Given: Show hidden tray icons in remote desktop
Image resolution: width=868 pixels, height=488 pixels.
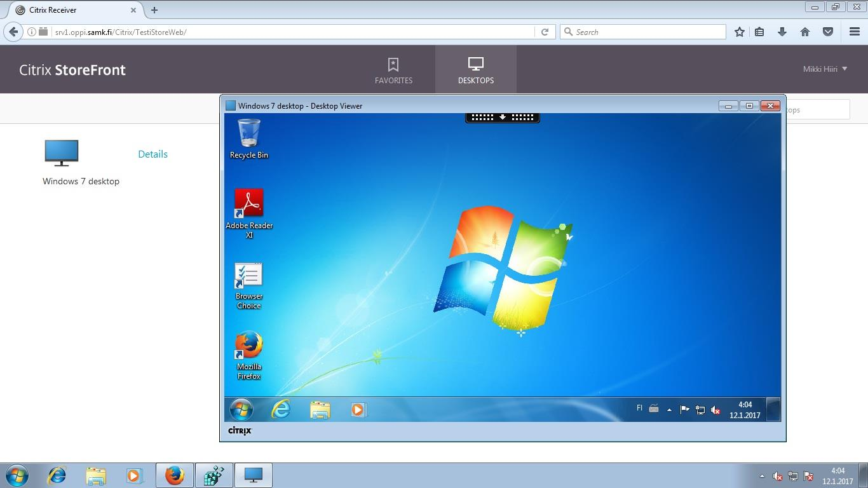Looking at the screenshot, I should pyautogui.click(x=669, y=410).
